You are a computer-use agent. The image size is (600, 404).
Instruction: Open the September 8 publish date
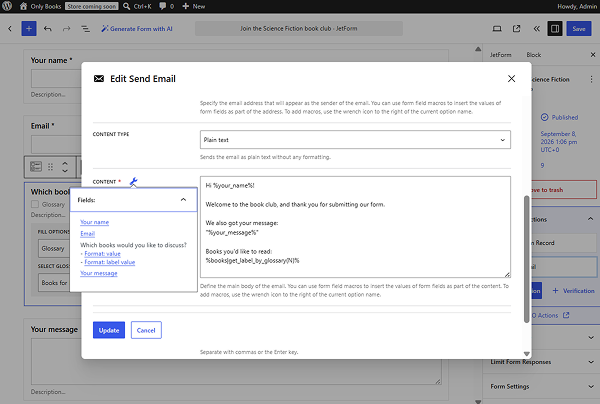point(559,142)
